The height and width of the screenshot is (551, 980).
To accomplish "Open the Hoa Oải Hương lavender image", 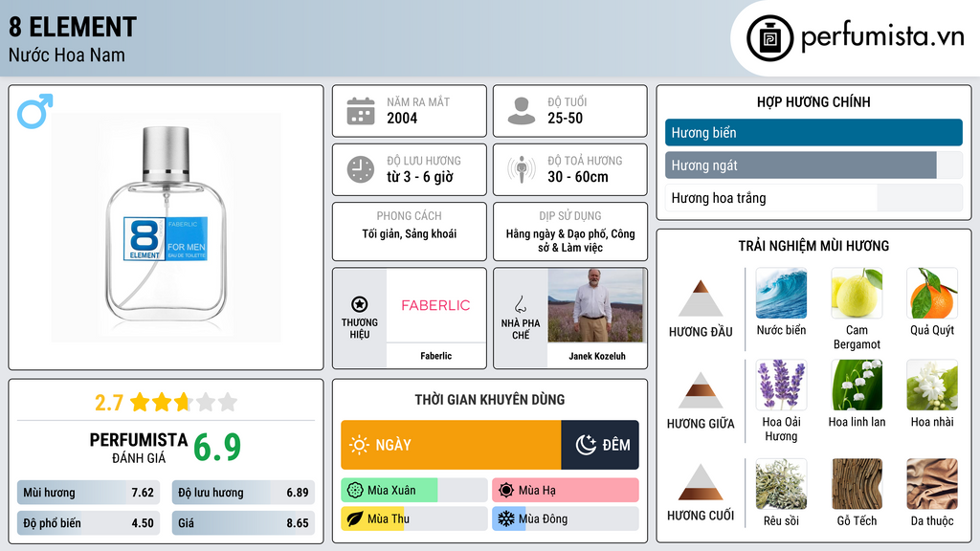I will (781, 385).
